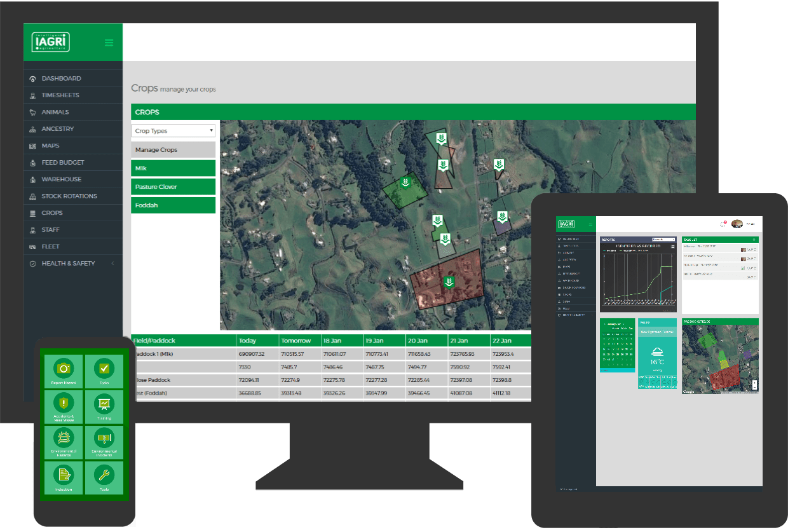788x532 pixels.
Task: Click the Animals icon in monitor sidebar
Action: (x=32, y=112)
